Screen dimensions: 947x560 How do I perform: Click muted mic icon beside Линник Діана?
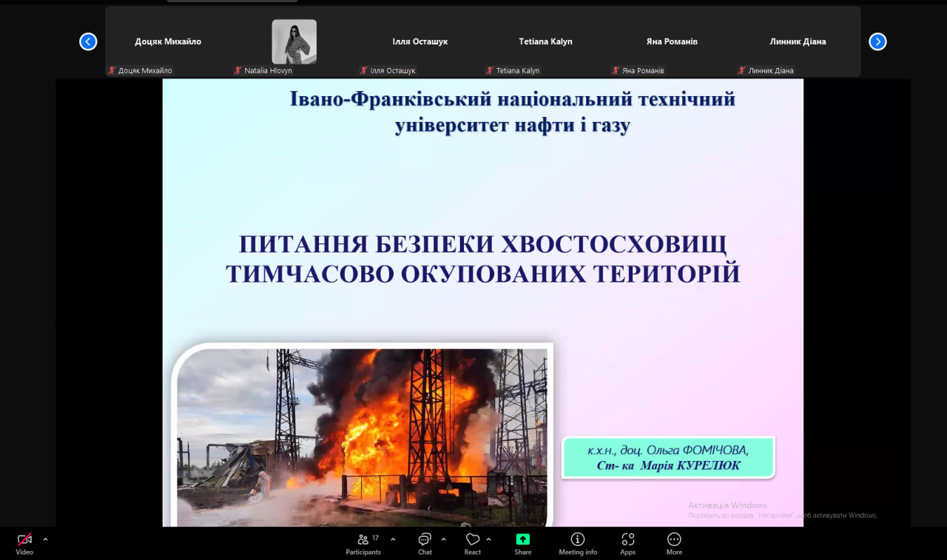click(x=741, y=71)
